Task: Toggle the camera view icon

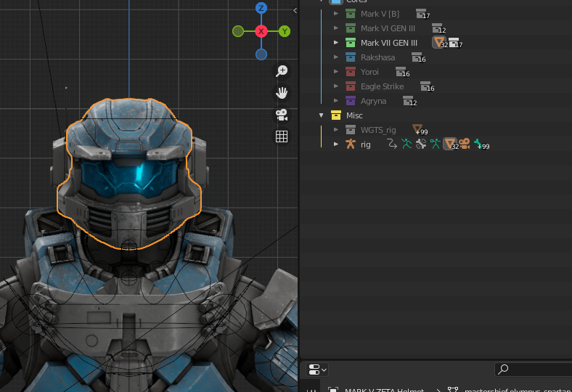Action: (x=282, y=115)
